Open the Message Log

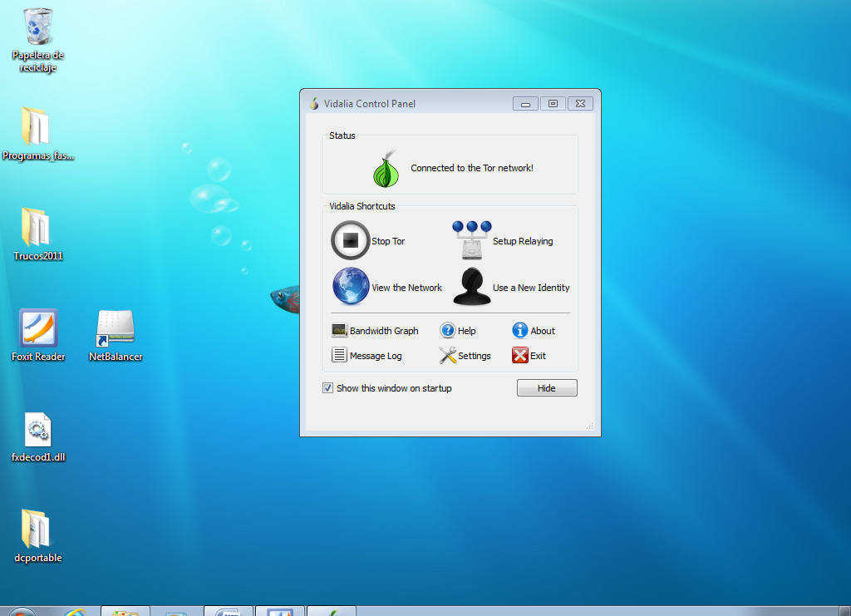coord(339,355)
